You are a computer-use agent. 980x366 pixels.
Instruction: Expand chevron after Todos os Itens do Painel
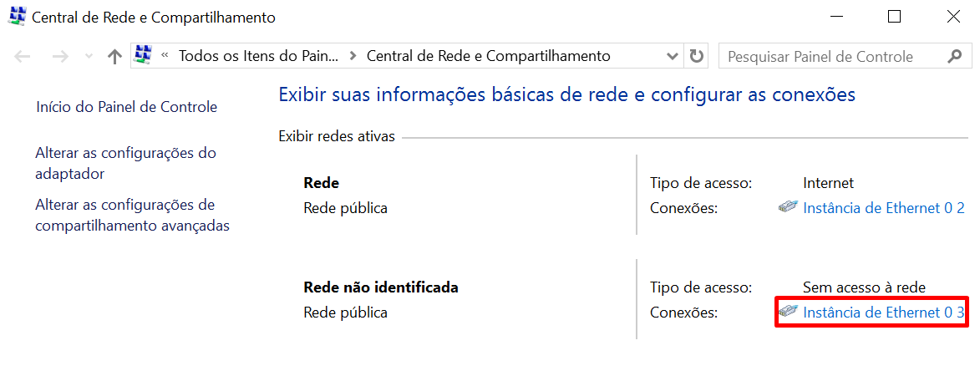pyautogui.click(x=353, y=57)
